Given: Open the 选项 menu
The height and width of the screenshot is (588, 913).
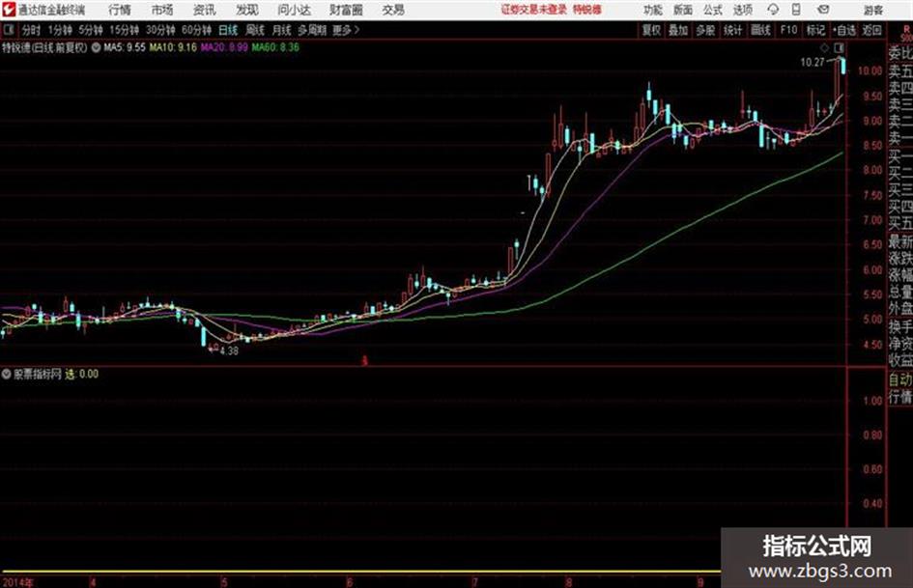Looking at the screenshot, I should click(742, 10).
